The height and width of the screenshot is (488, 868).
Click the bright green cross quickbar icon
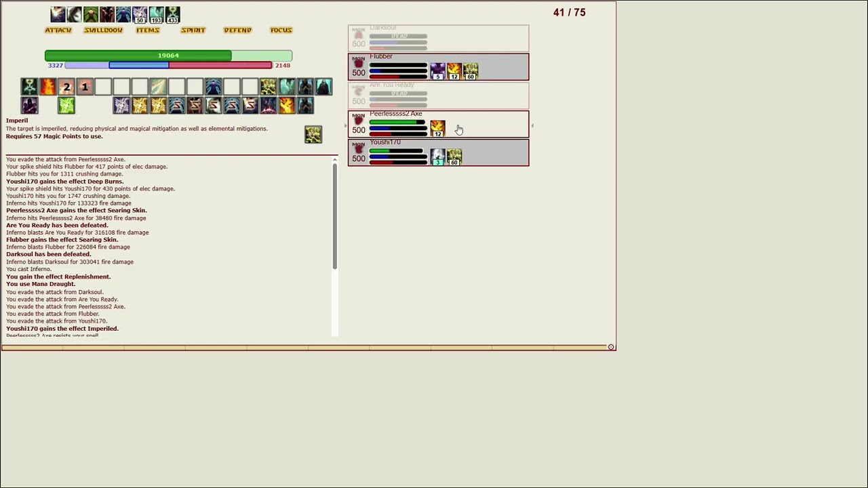click(66, 105)
